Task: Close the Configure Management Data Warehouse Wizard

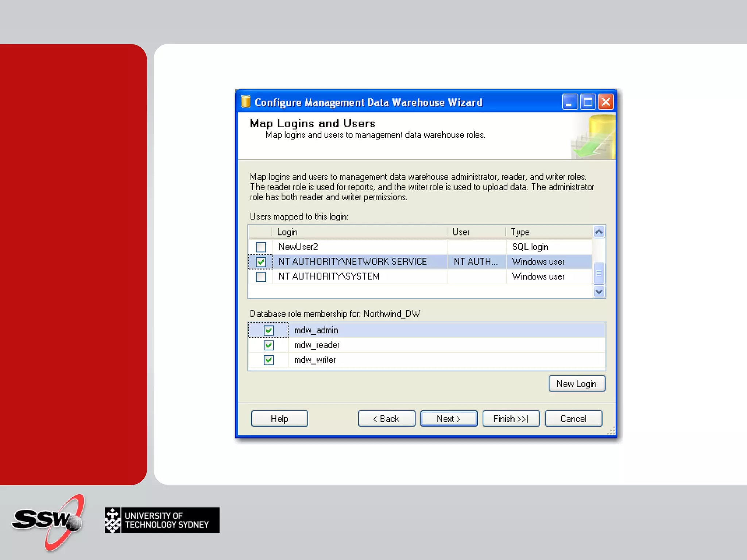Action: tap(606, 102)
